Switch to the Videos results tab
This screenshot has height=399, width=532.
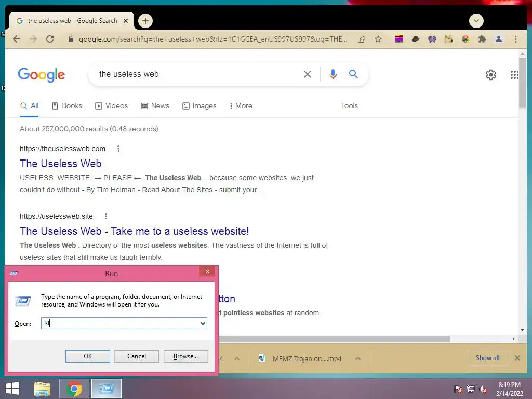tap(111, 106)
